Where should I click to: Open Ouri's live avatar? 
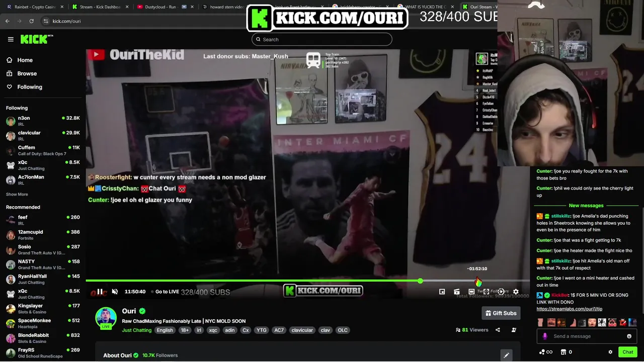(106, 318)
